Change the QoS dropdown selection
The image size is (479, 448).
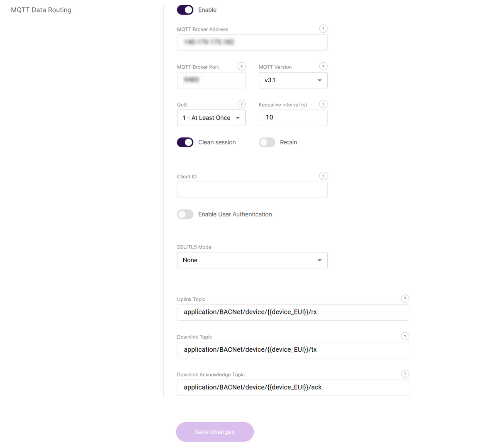tap(211, 118)
